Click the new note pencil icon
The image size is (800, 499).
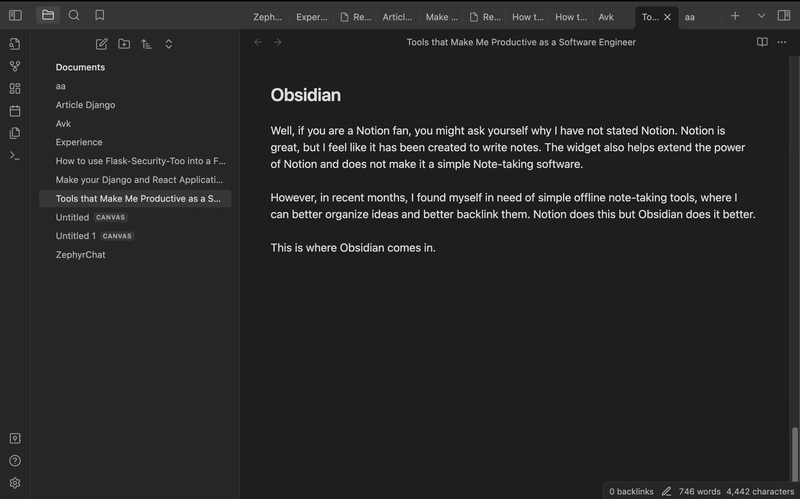click(x=102, y=44)
